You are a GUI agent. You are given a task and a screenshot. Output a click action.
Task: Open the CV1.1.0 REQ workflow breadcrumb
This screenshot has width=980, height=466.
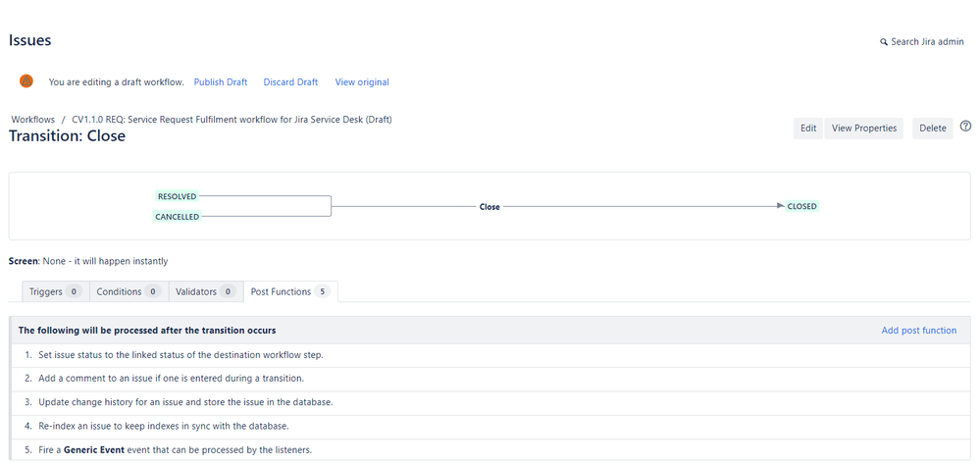[x=232, y=119]
